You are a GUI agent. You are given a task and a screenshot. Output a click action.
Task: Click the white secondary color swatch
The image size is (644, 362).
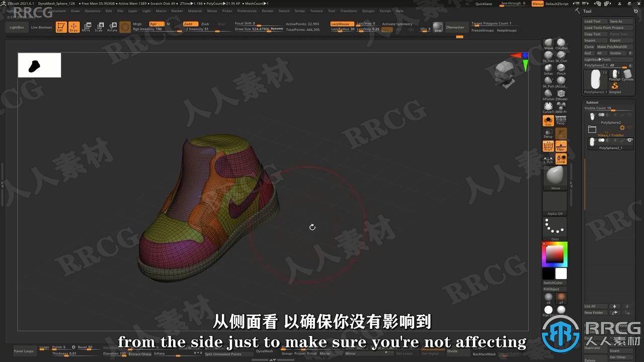(561, 274)
